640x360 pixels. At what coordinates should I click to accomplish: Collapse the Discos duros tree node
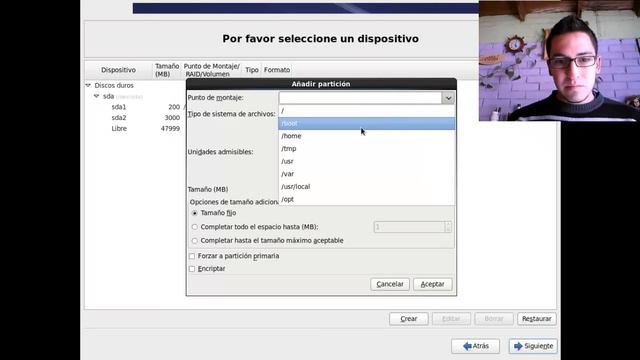click(x=88, y=85)
